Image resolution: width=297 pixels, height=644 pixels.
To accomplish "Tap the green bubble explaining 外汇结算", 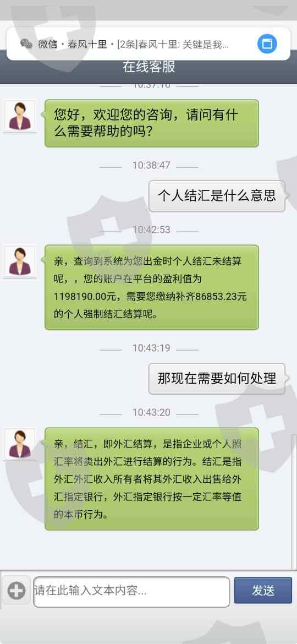I will tap(152, 479).
